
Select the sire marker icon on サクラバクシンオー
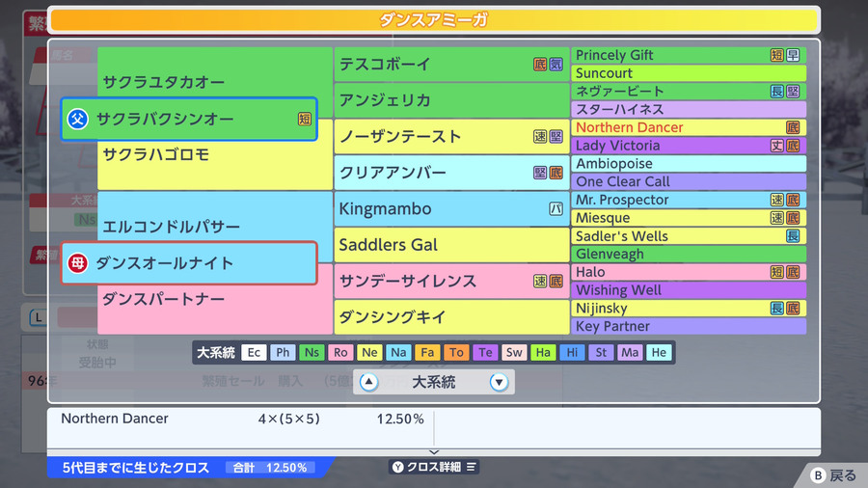pos(77,119)
